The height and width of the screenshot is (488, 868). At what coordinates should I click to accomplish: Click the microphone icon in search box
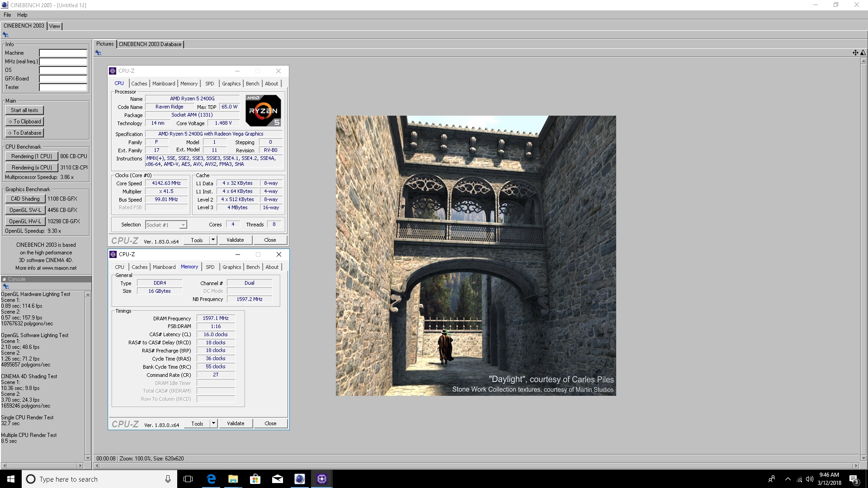click(x=168, y=479)
